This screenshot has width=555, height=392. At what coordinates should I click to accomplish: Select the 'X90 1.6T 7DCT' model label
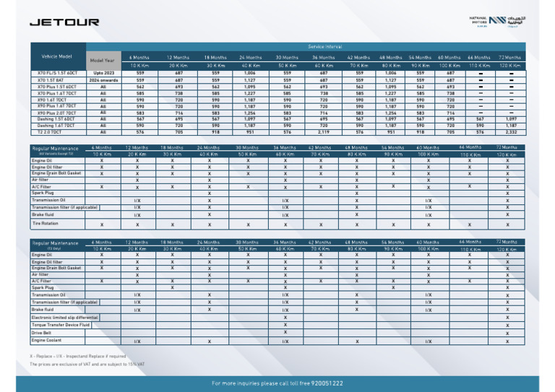coord(52,100)
